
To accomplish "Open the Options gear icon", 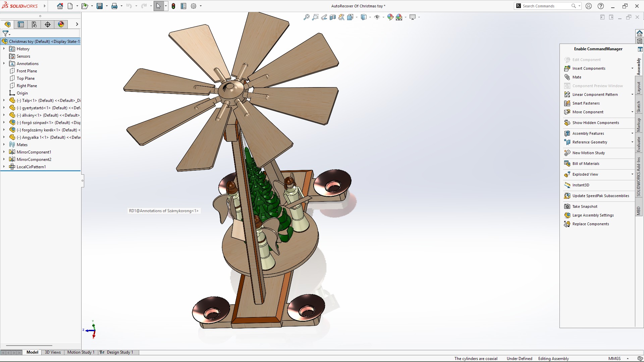I will [194, 6].
